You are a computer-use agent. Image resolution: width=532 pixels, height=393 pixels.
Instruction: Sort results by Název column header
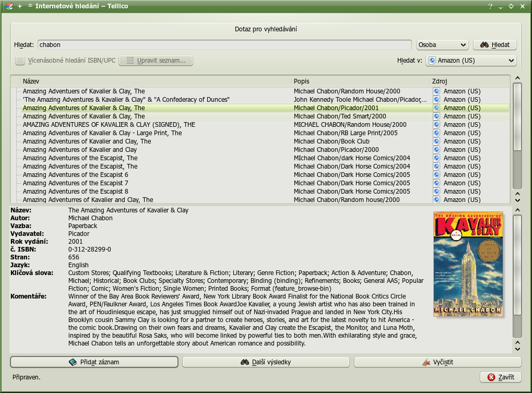pos(156,81)
